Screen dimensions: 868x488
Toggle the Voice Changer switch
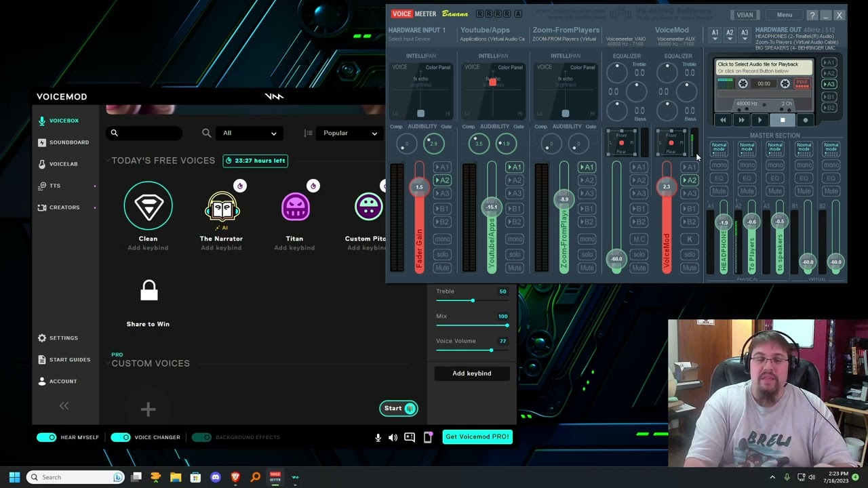coord(121,437)
